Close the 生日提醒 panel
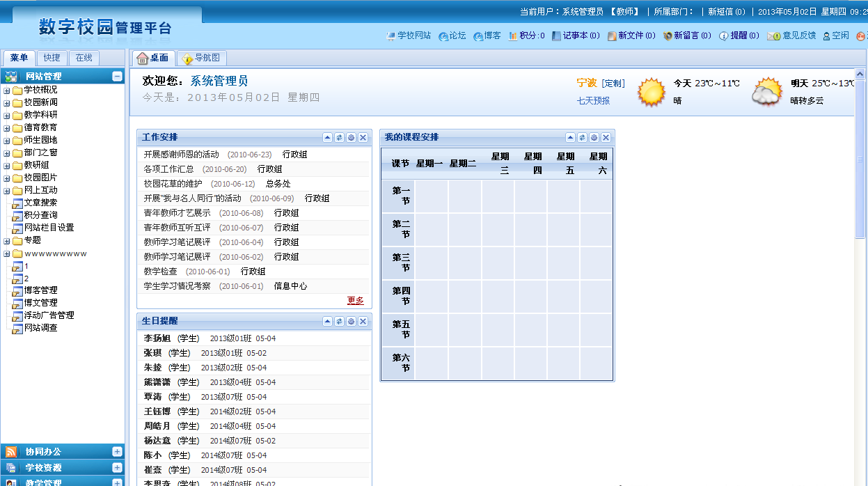Screen dimensions: 868x486 (x=363, y=322)
